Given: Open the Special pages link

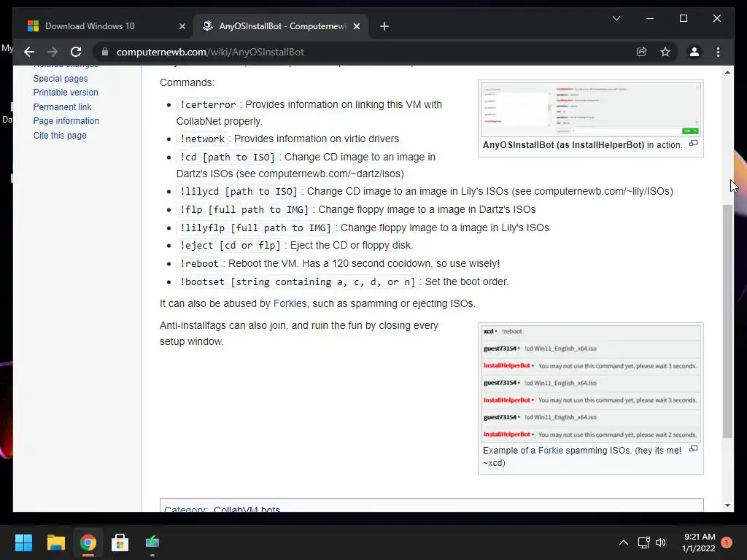Looking at the screenshot, I should [61, 78].
